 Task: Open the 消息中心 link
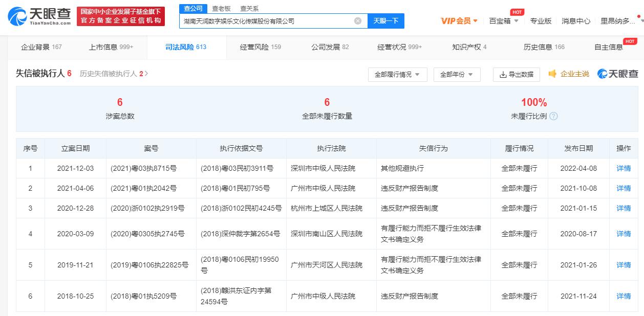[x=576, y=21]
